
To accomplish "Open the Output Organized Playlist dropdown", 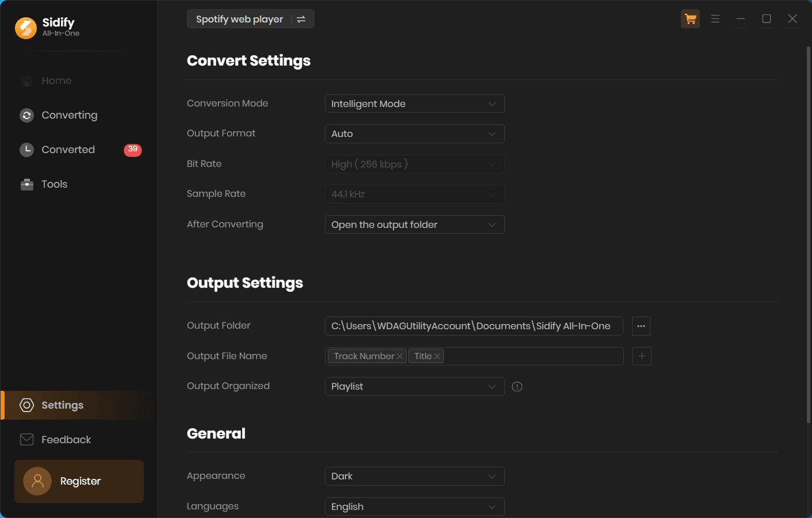I will click(415, 387).
